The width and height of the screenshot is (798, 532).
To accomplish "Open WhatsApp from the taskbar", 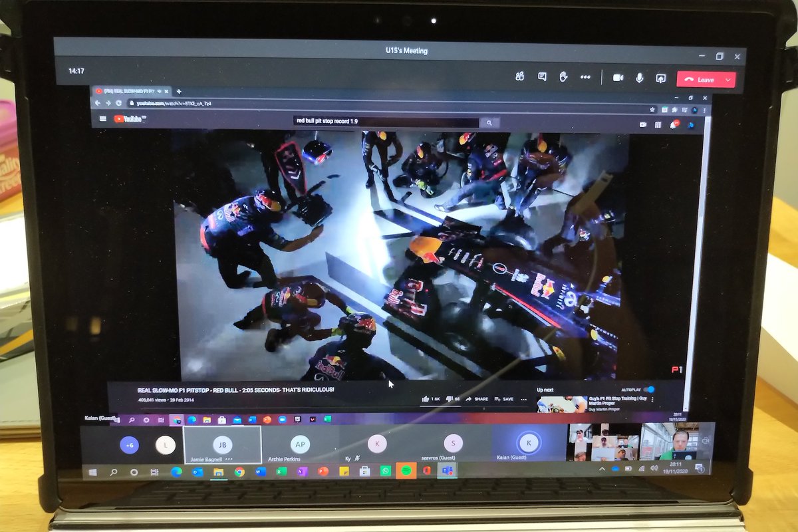I will point(386,471).
